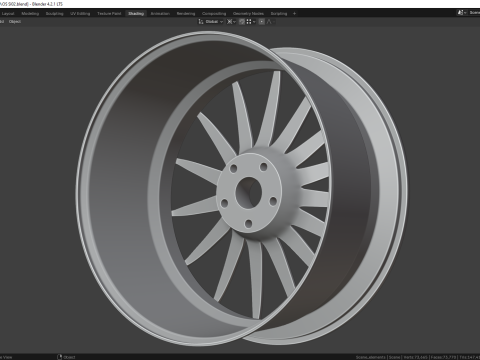Open the proportional editing falloff dropdown

coord(270,22)
